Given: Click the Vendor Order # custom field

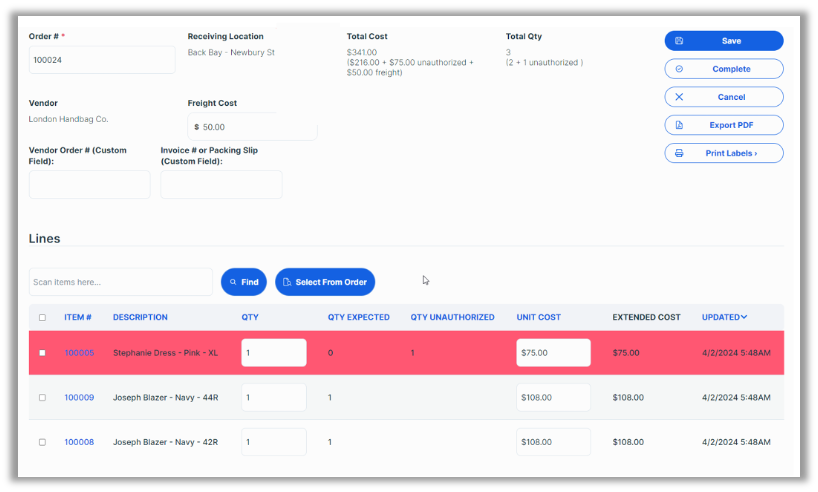Looking at the screenshot, I should (x=89, y=185).
